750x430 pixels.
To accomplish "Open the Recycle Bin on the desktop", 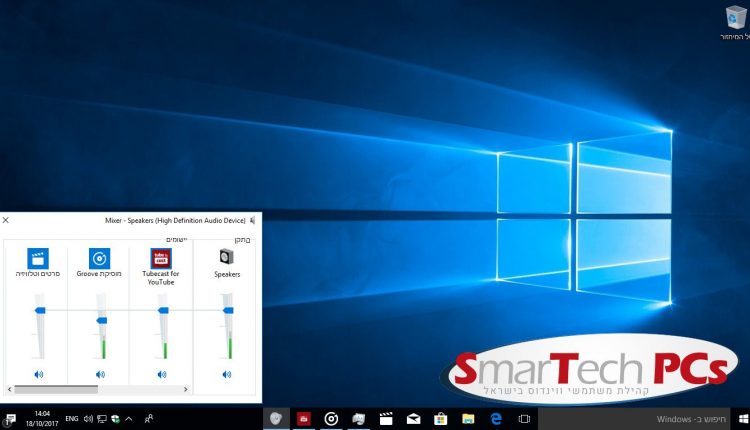I will [x=736, y=22].
